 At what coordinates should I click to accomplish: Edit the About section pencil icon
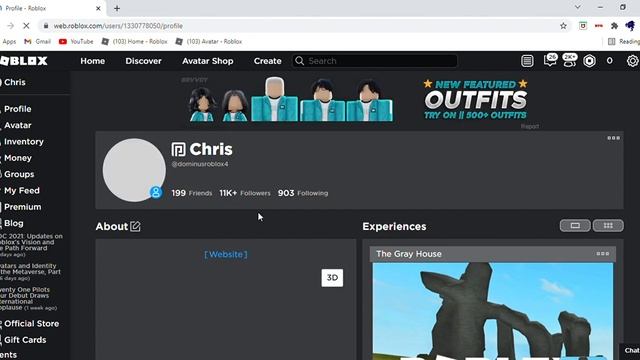coord(135,226)
